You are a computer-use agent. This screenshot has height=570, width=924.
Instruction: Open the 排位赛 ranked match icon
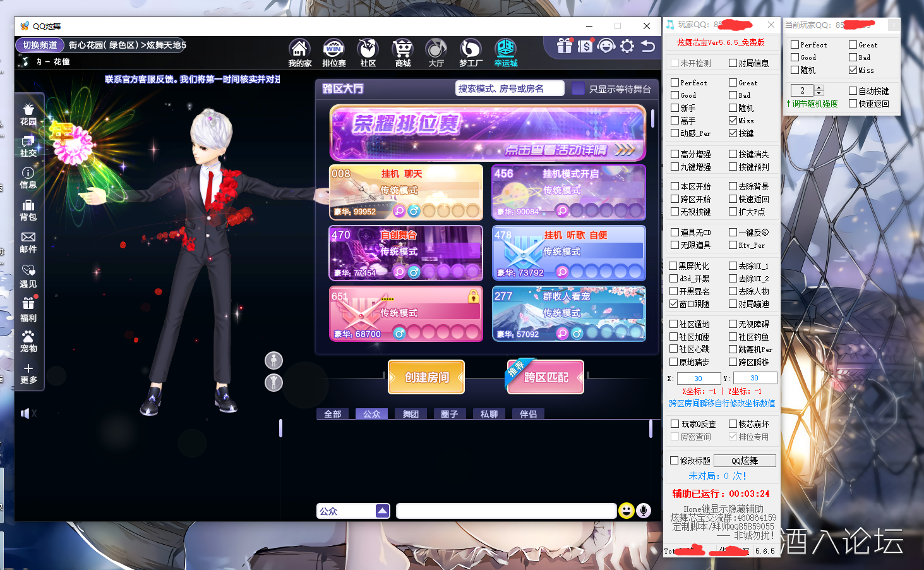coord(333,51)
